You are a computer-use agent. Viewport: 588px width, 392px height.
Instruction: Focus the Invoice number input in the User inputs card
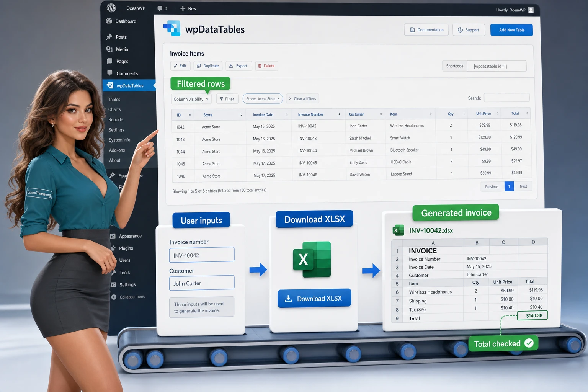click(x=202, y=255)
